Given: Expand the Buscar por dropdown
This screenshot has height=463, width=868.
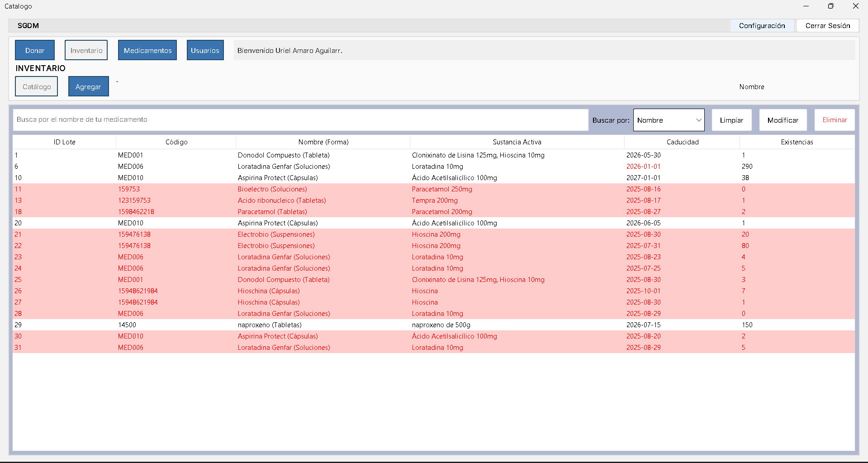Looking at the screenshot, I should (x=669, y=120).
